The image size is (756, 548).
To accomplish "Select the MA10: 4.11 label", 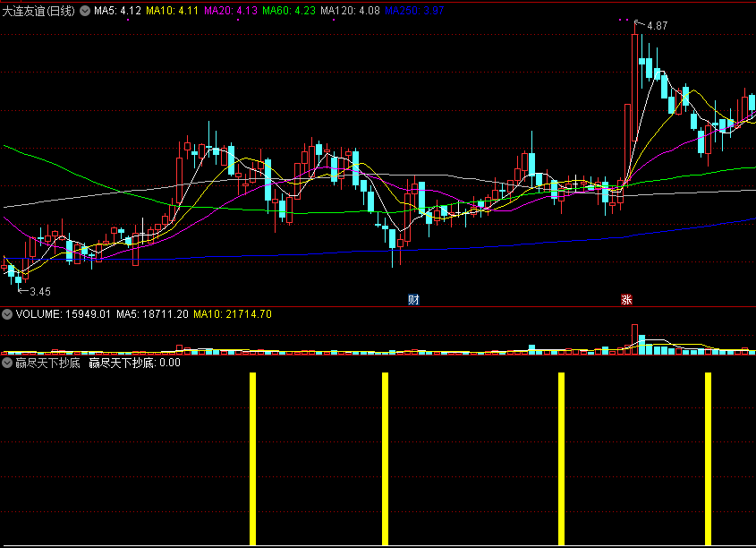I will (172, 11).
